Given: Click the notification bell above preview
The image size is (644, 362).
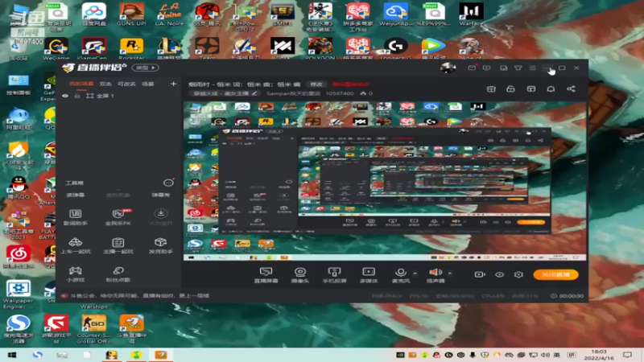Looking at the screenshot, I should 551,88.
